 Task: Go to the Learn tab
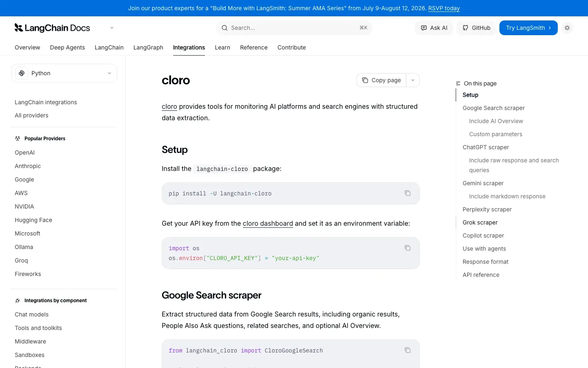[x=223, y=47]
